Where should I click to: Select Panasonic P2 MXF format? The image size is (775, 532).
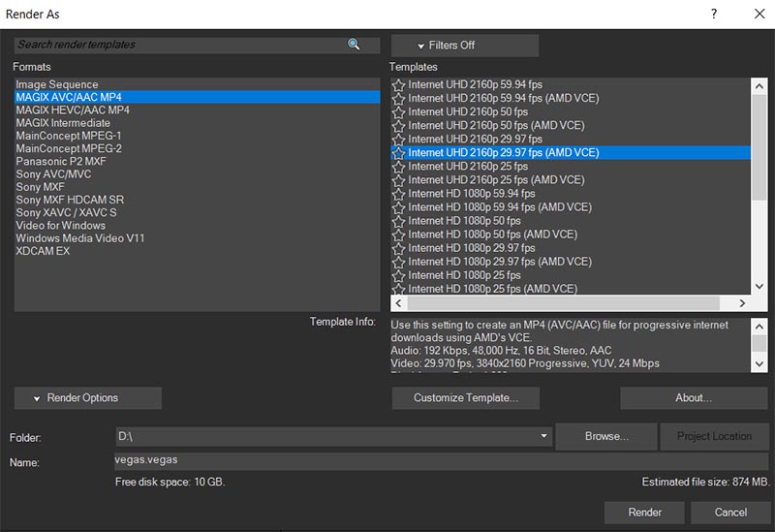click(x=198, y=162)
